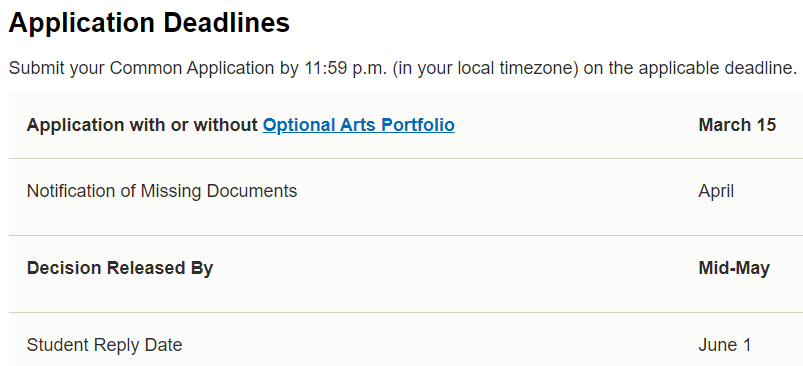803x366 pixels.
Task: Click the word 'Decision' in the third row
Action: (64, 268)
